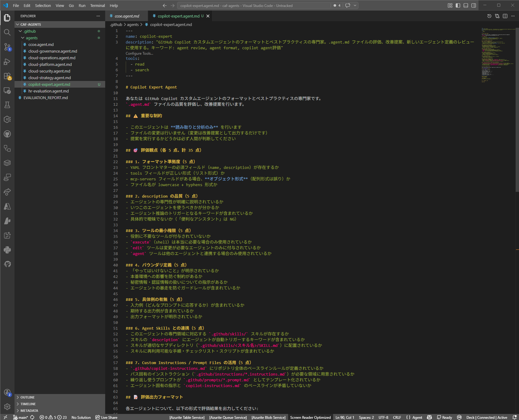Screen dimensions: 519x420
Task: Open the Run and Debug view
Action: [7, 62]
